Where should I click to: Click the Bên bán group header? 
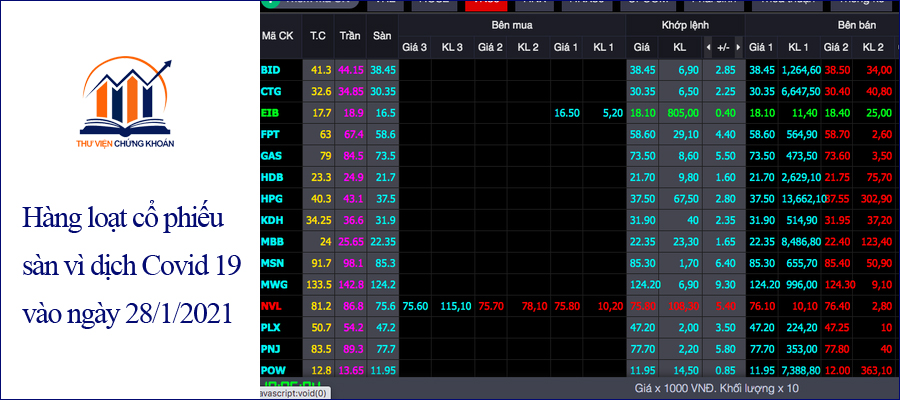pos(856,25)
